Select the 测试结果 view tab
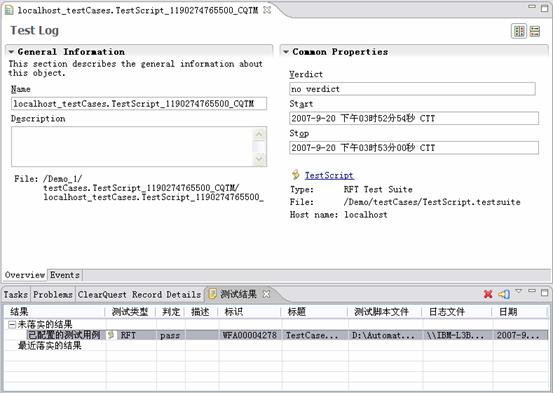Screen dimensions: 553x393 (x=238, y=294)
